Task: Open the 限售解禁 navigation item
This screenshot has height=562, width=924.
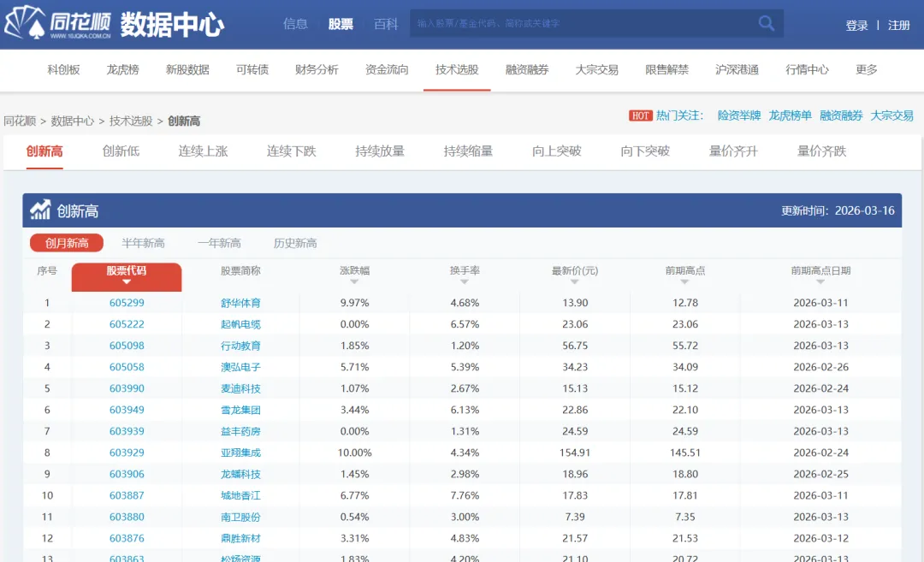Action: 667,69
